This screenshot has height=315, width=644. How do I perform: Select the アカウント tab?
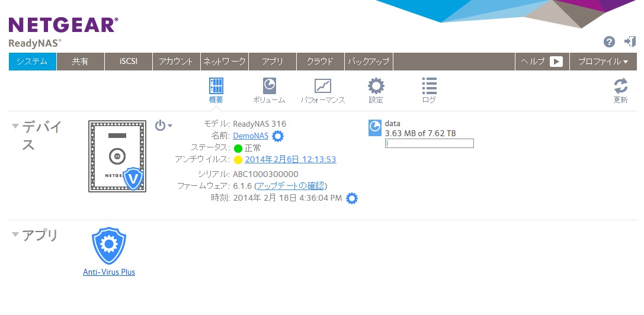tap(177, 62)
